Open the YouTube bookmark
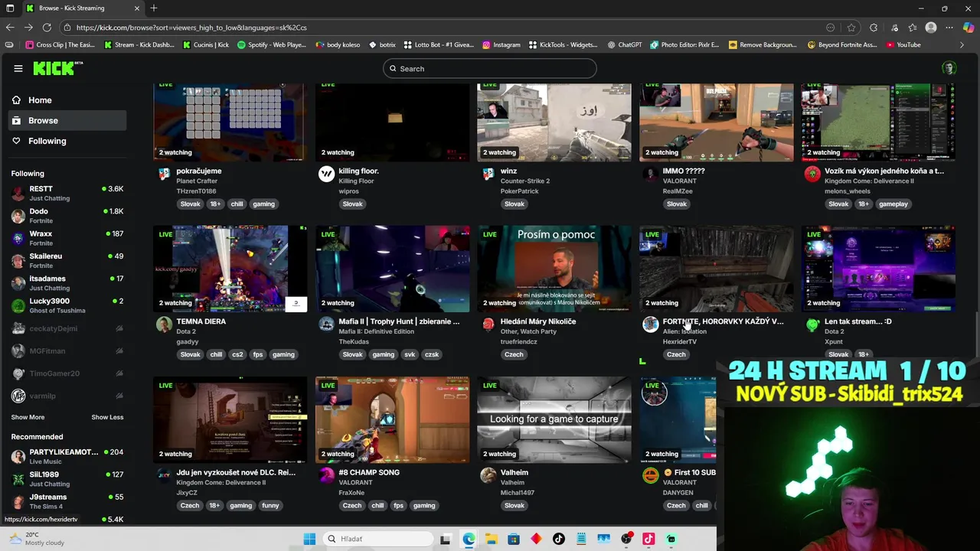 pos(903,45)
